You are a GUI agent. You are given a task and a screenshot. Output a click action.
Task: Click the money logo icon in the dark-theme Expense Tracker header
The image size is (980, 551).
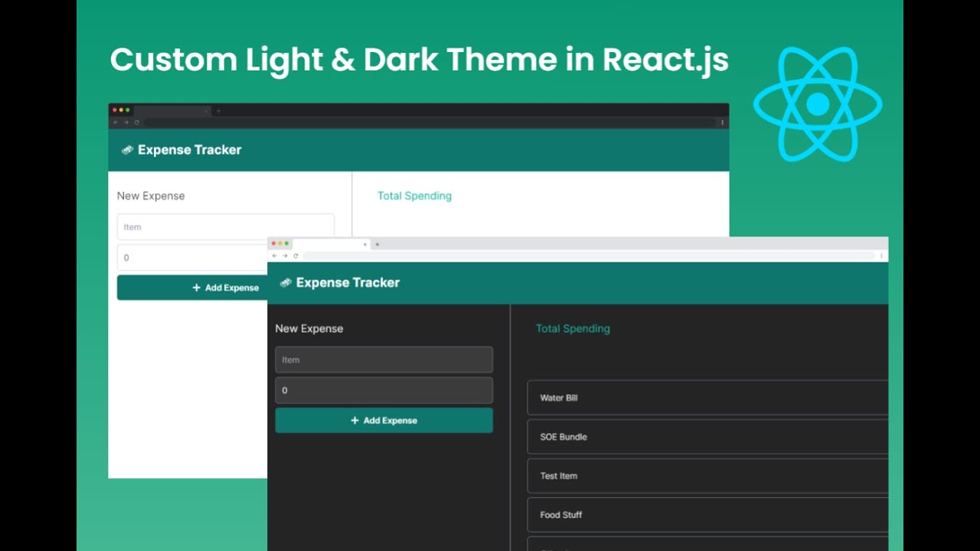point(286,282)
